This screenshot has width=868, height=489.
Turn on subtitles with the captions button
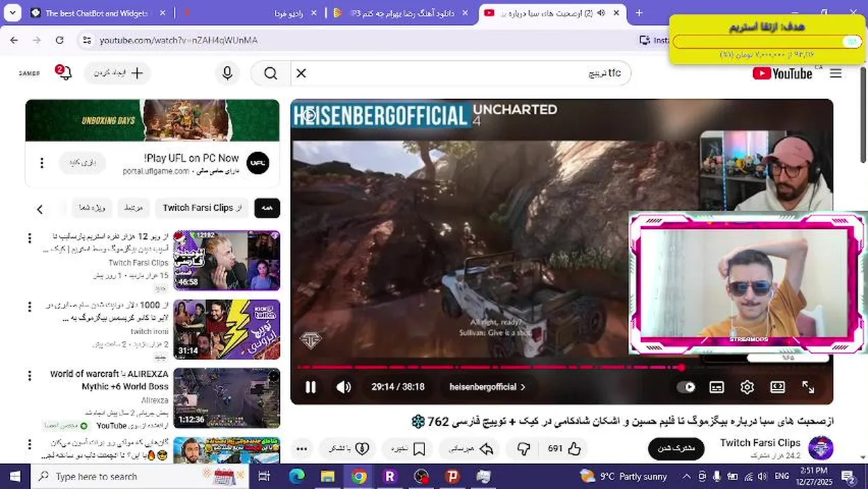pyautogui.click(x=717, y=387)
